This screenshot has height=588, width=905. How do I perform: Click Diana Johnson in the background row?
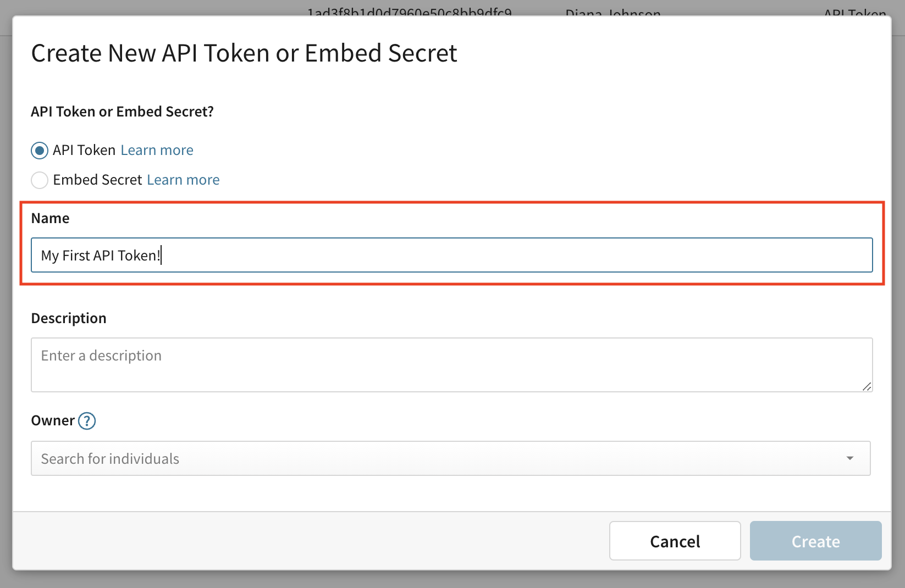point(612,12)
